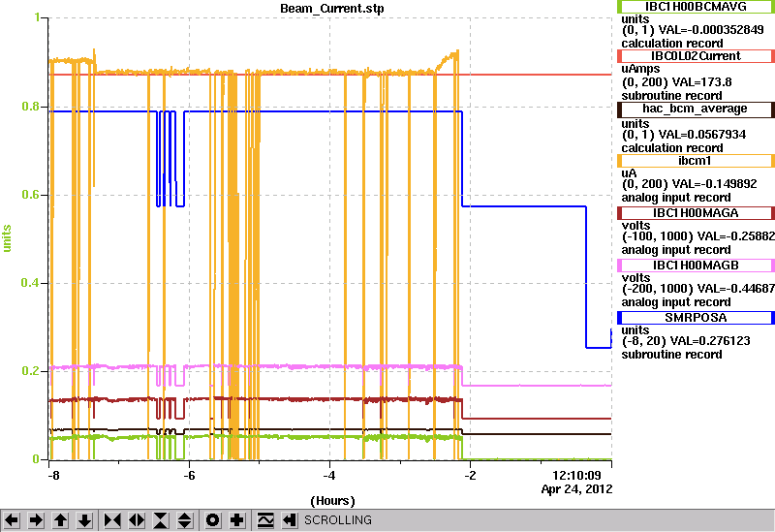Image resolution: width=775 pixels, height=532 pixels.
Task: Select the ibcm1 curve legend
Action: point(696,161)
